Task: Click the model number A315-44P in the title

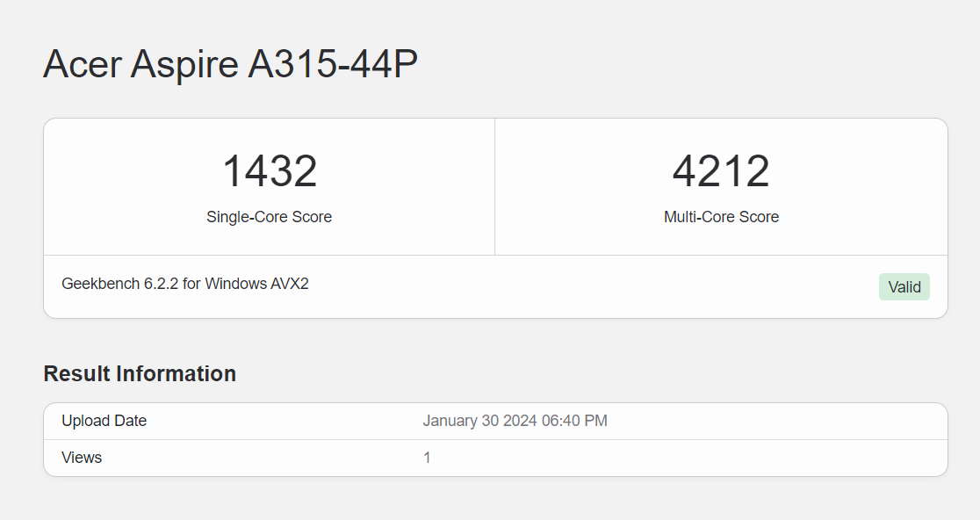Action: [333, 64]
